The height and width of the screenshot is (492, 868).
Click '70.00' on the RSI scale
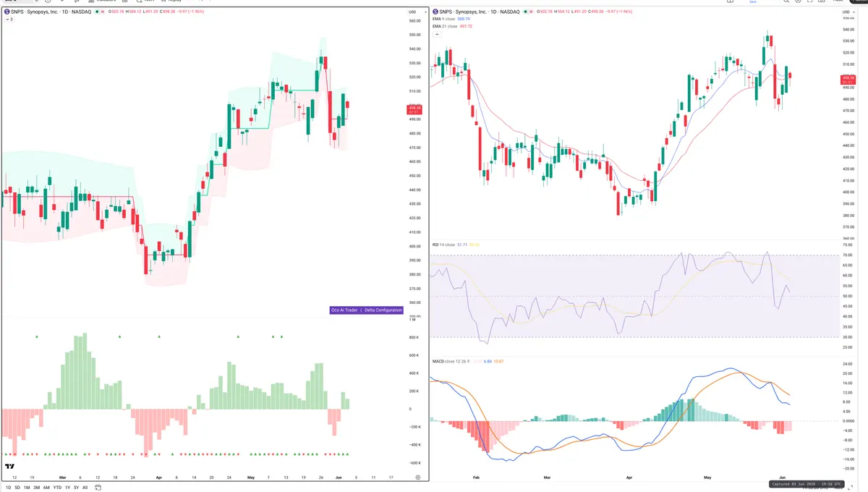tap(848, 255)
